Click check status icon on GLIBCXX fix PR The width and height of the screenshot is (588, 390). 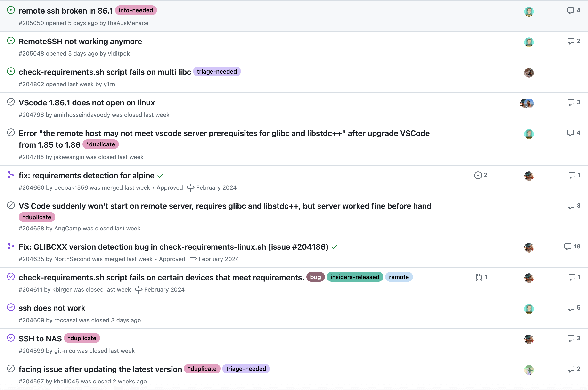335,247
